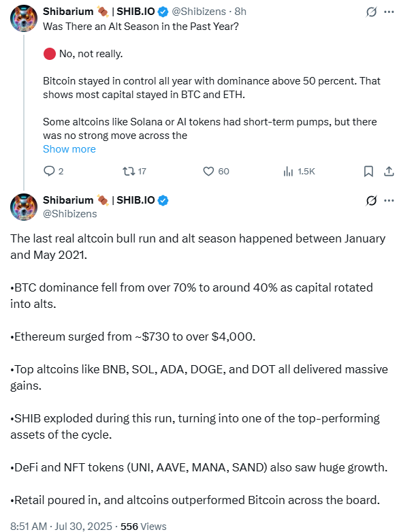
Task: Click the 8:51 AM Jul 30, 2025 timestamp
Action: click(x=61, y=526)
